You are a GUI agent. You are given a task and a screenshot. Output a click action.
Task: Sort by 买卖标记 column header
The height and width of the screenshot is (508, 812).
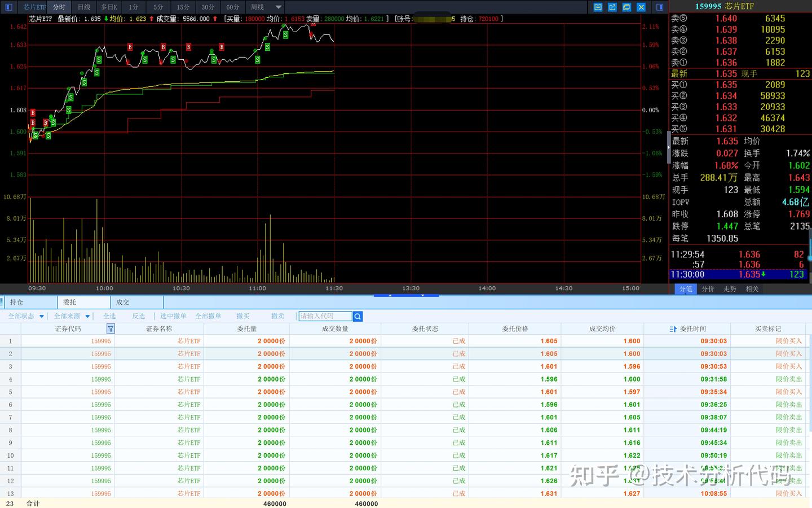point(768,329)
